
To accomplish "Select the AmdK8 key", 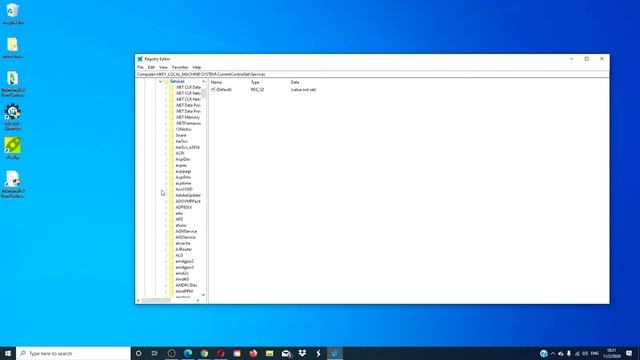I will (x=182, y=280).
